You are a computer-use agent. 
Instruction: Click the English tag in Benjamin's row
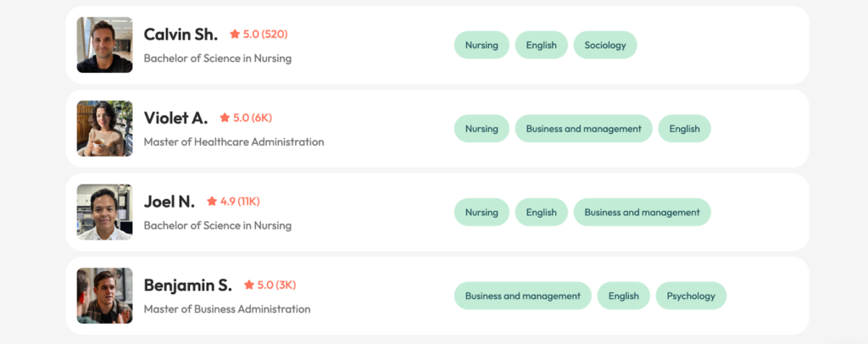(x=623, y=296)
